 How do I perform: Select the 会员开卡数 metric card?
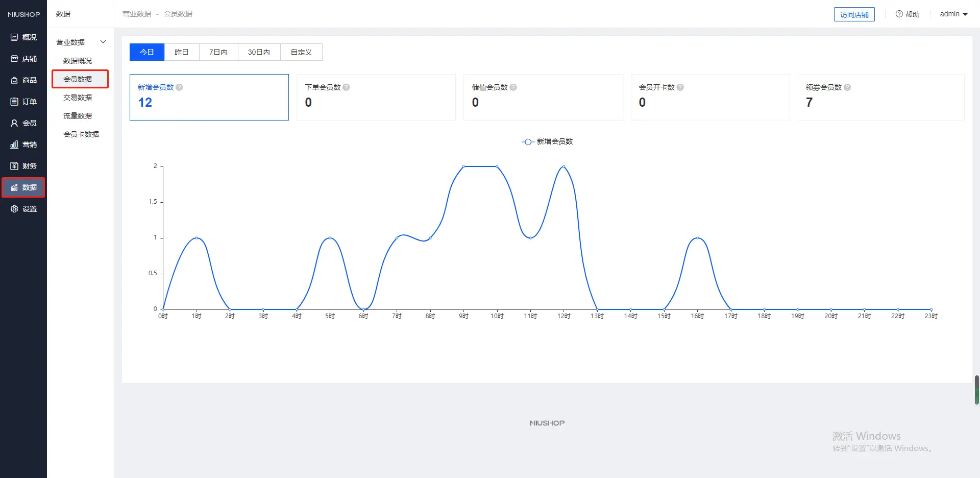point(709,97)
